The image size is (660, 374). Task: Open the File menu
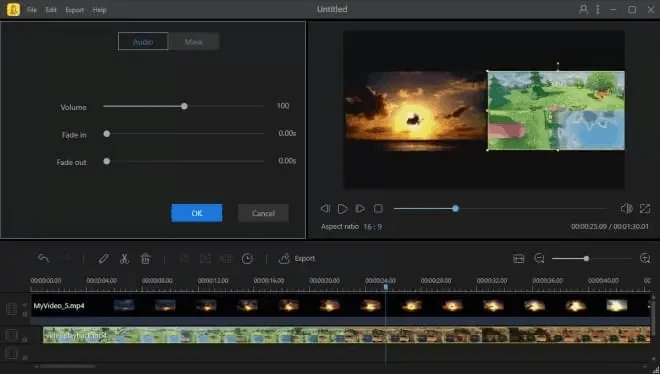tap(32, 10)
